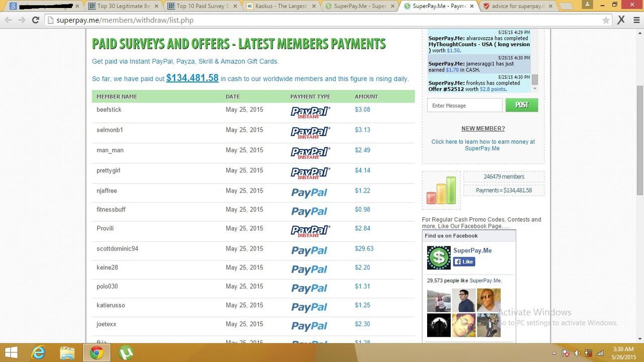644x362 pixels.
Task: Bookmark this page with star icon
Action: click(606, 20)
